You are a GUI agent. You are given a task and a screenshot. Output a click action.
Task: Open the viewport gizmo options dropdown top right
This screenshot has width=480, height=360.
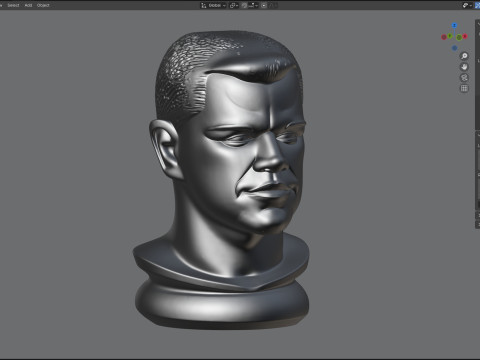tap(467, 5)
